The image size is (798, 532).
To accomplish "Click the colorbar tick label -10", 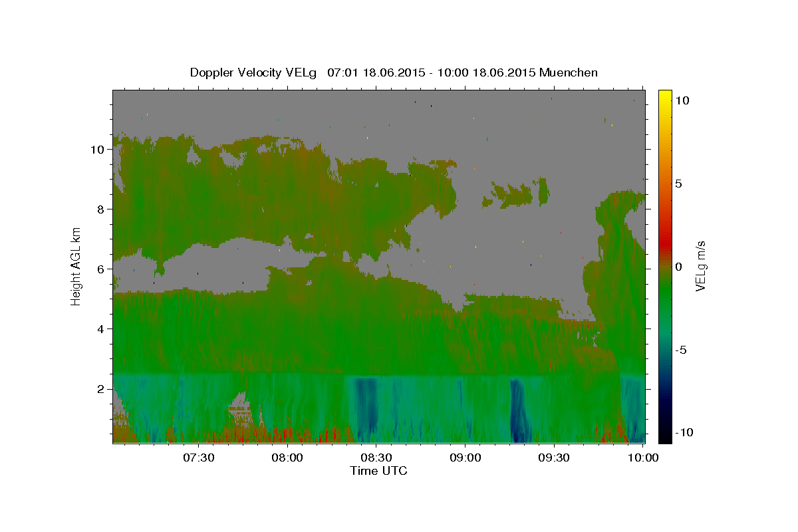I will point(684,432).
